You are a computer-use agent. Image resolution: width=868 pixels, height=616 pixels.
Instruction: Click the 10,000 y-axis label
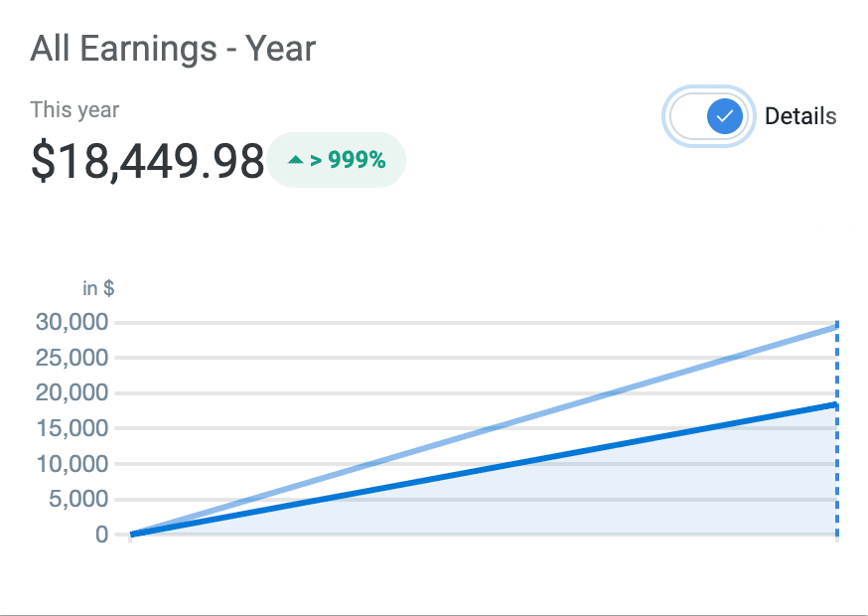tap(72, 464)
